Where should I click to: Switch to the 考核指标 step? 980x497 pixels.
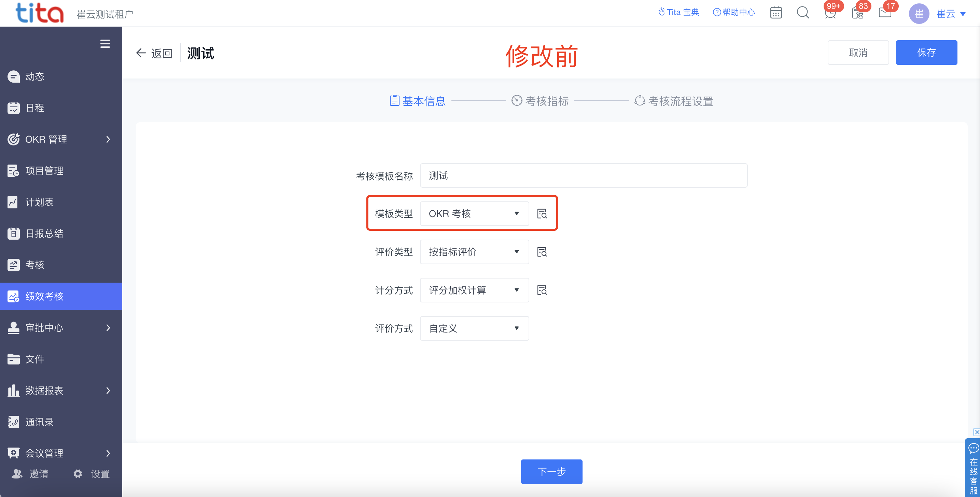[x=540, y=101]
